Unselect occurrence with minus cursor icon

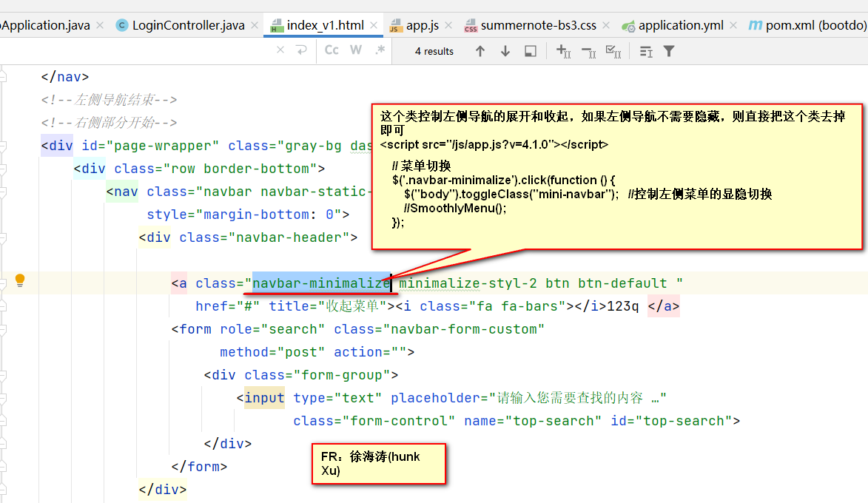tap(589, 52)
